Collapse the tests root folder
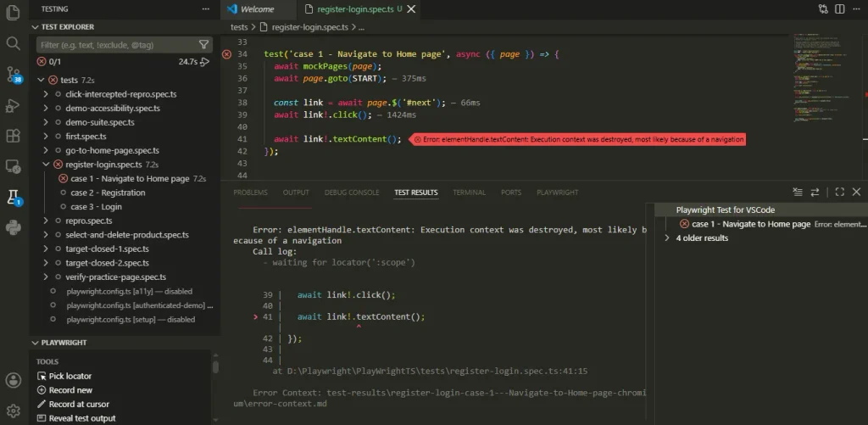The height and width of the screenshot is (425, 868). (x=41, y=80)
